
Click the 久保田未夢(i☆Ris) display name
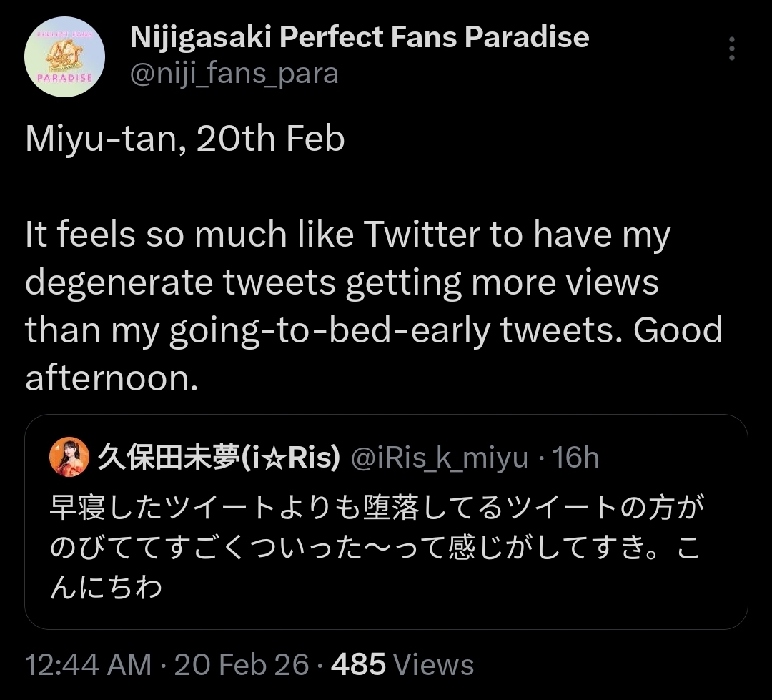[219, 457]
